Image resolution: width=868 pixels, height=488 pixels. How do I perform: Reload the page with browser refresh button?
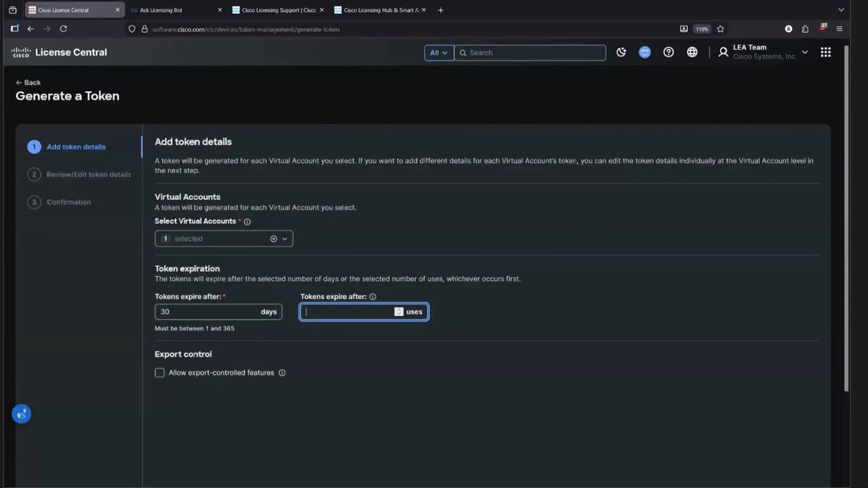(63, 29)
